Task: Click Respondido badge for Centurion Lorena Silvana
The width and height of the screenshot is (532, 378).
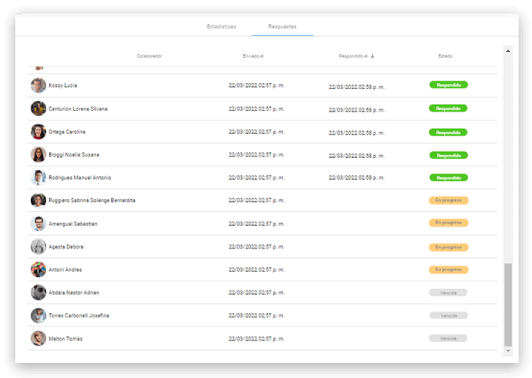Action: click(x=448, y=109)
